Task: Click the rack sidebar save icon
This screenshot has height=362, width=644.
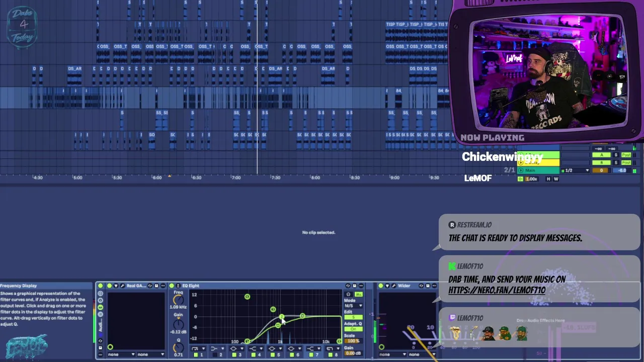Action: pyautogui.click(x=101, y=348)
